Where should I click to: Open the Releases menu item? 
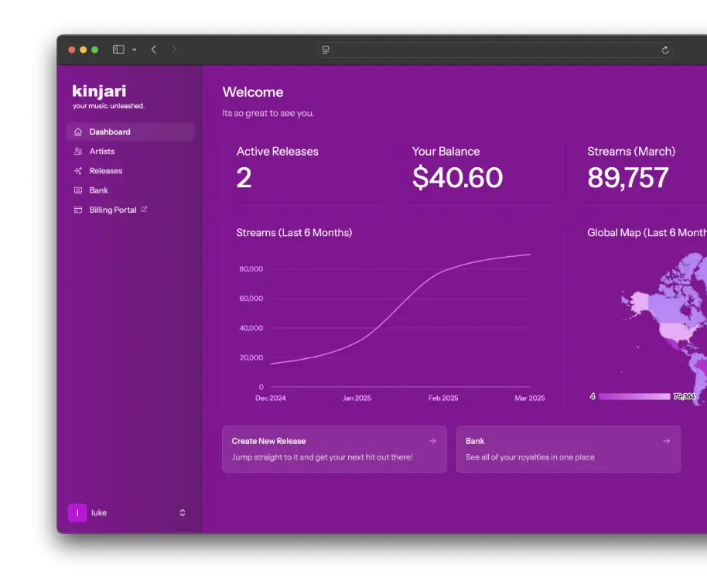tap(106, 171)
